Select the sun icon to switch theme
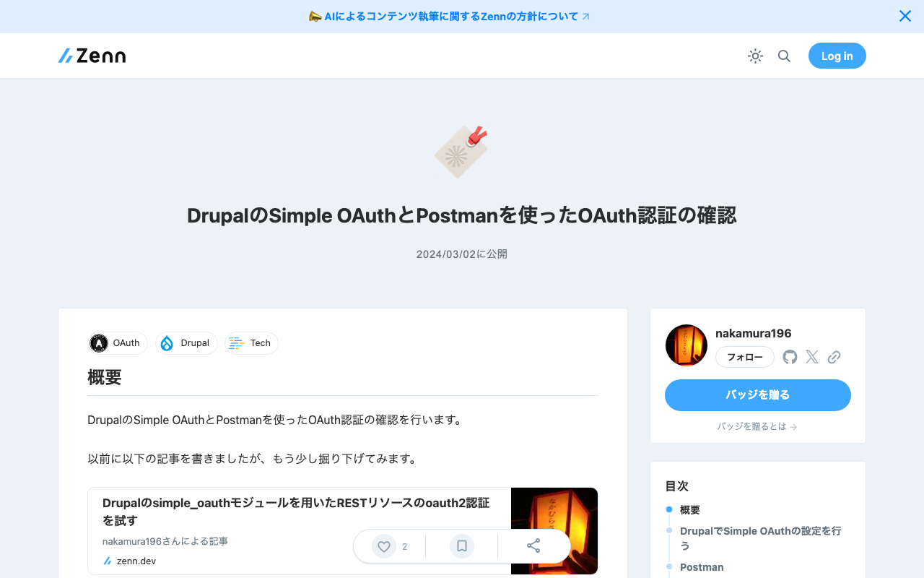The height and width of the screenshot is (578, 924). (755, 56)
